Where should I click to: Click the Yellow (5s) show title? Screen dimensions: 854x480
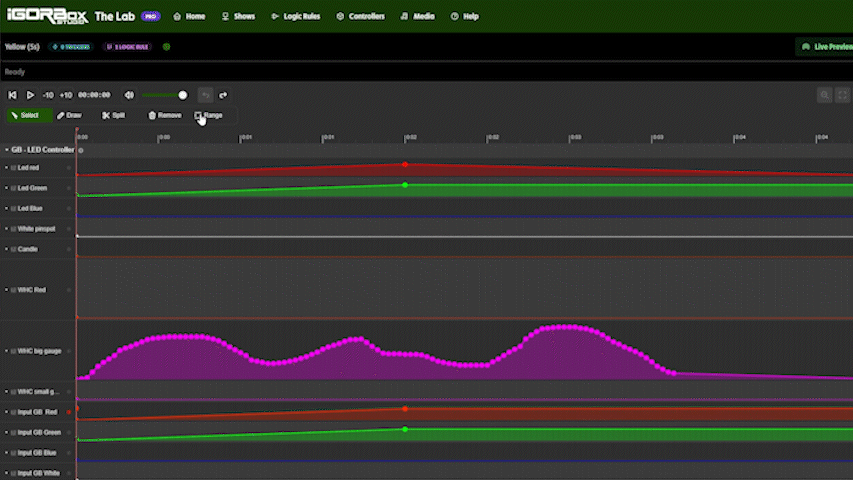point(22,47)
